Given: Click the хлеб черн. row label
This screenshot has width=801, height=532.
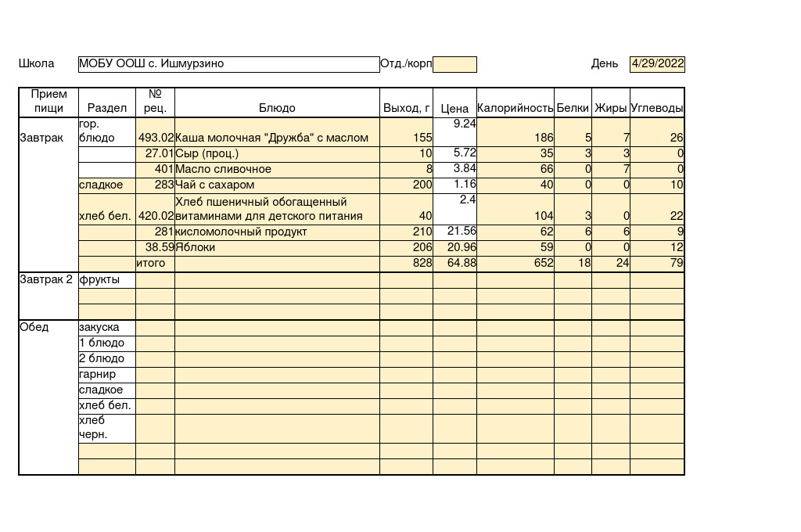Looking at the screenshot, I should (x=106, y=428).
